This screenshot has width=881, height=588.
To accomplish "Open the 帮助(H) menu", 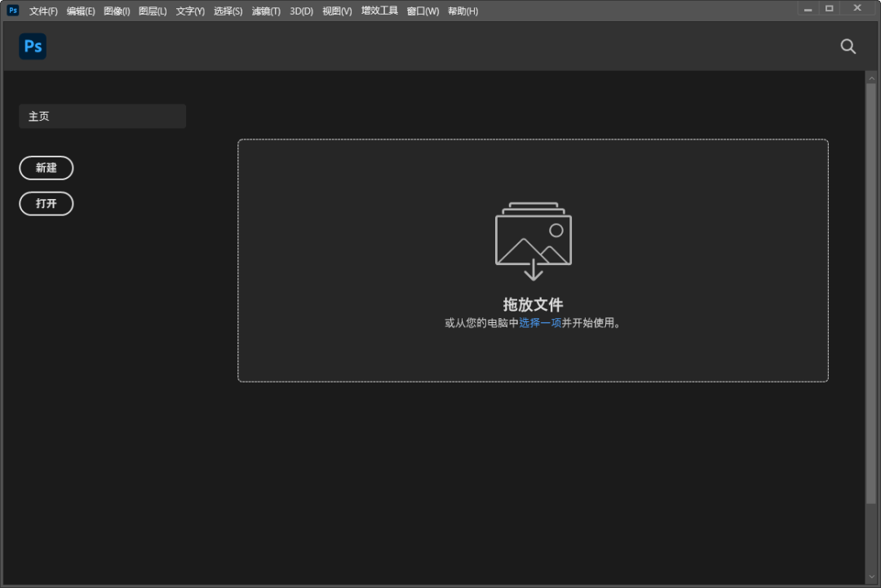I will [x=463, y=11].
